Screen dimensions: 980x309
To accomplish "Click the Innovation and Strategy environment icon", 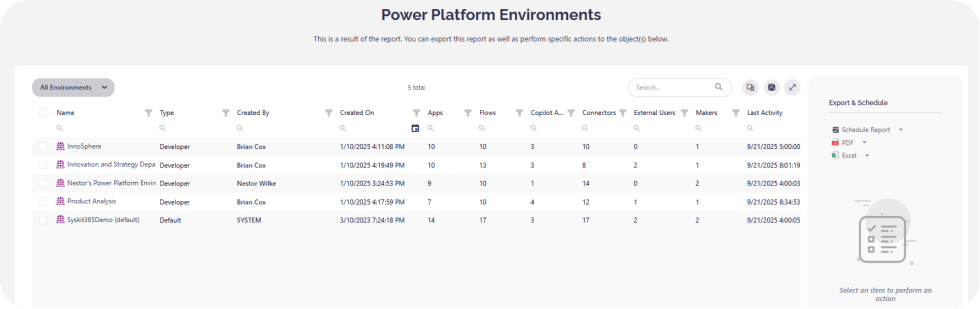I will [x=60, y=164].
